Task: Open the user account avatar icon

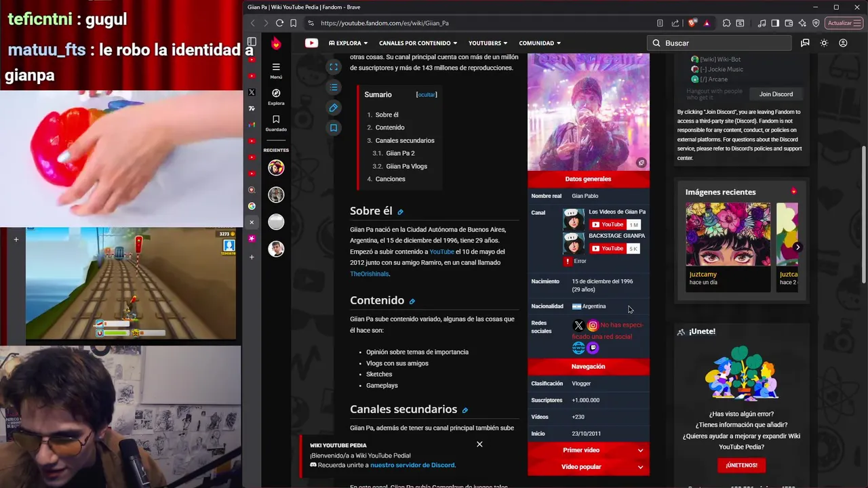Action: coord(843,43)
